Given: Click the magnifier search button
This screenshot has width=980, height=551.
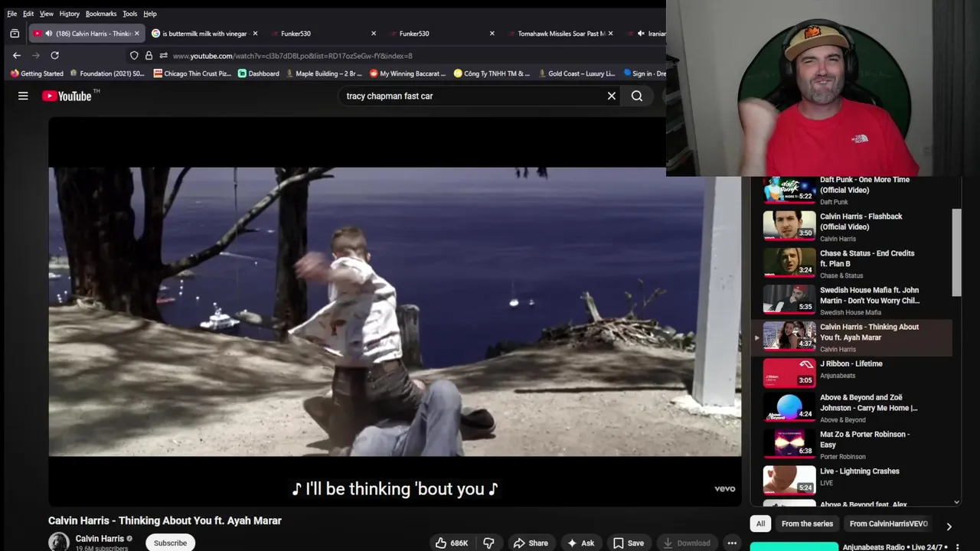Looking at the screenshot, I should click(637, 96).
